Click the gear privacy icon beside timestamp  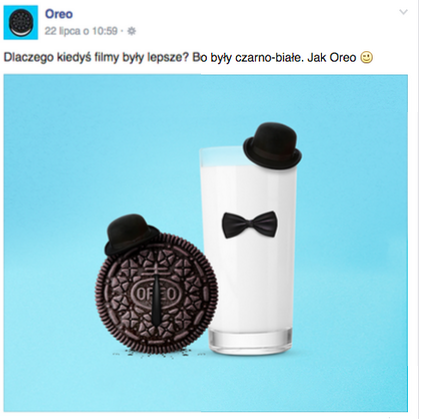tap(132, 31)
